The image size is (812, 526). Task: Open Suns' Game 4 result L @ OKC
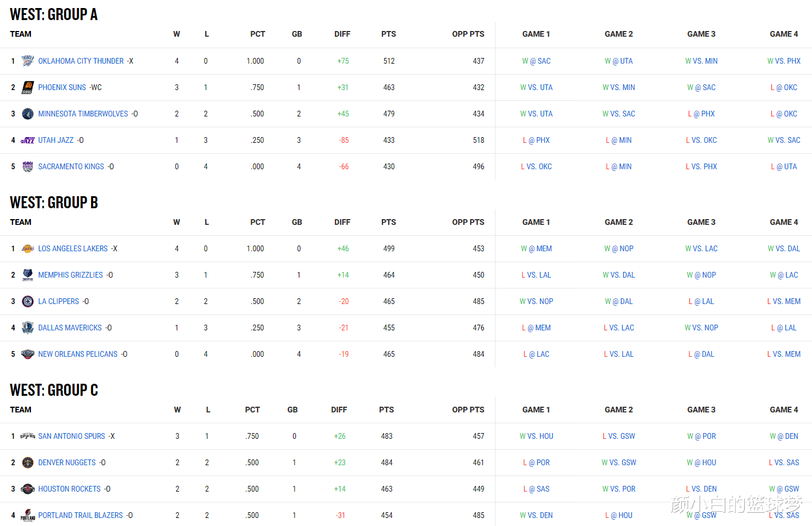(x=784, y=87)
